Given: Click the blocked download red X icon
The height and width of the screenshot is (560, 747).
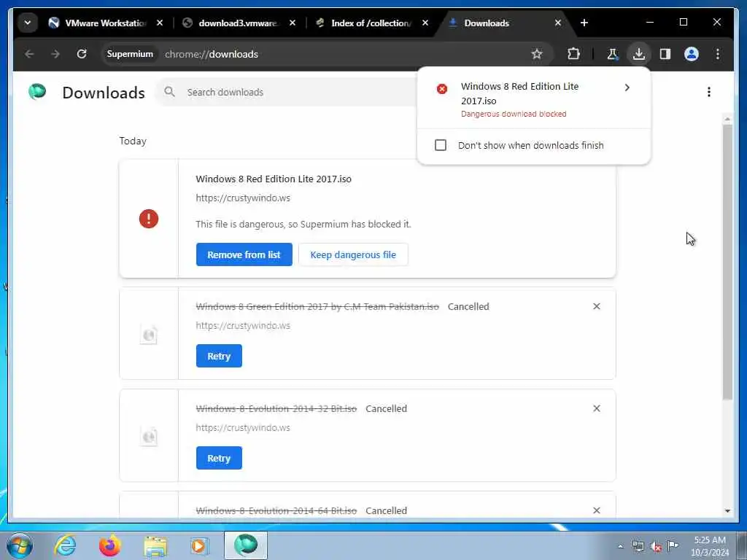Looking at the screenshot, I should point(442,89).
